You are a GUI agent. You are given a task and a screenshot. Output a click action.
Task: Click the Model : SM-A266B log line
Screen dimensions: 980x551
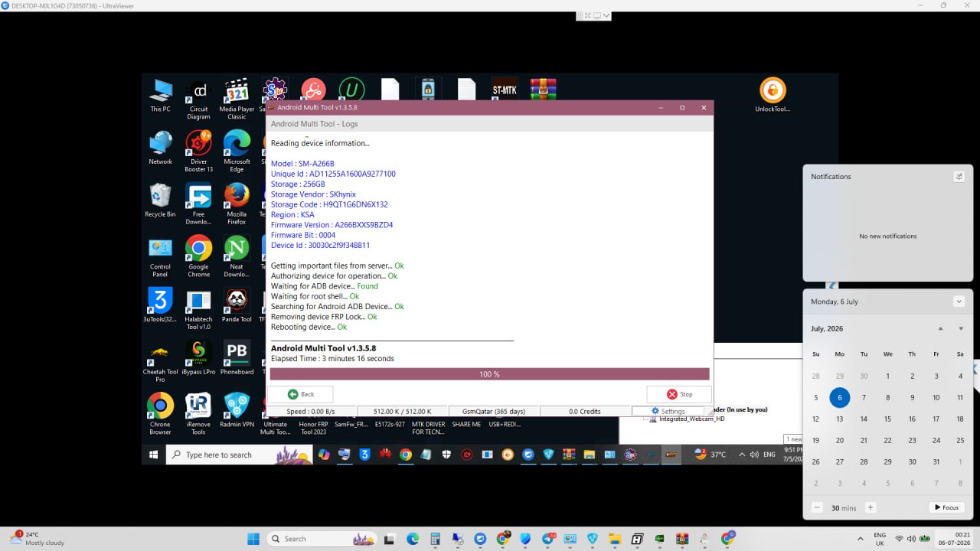[x=302, y=164]
